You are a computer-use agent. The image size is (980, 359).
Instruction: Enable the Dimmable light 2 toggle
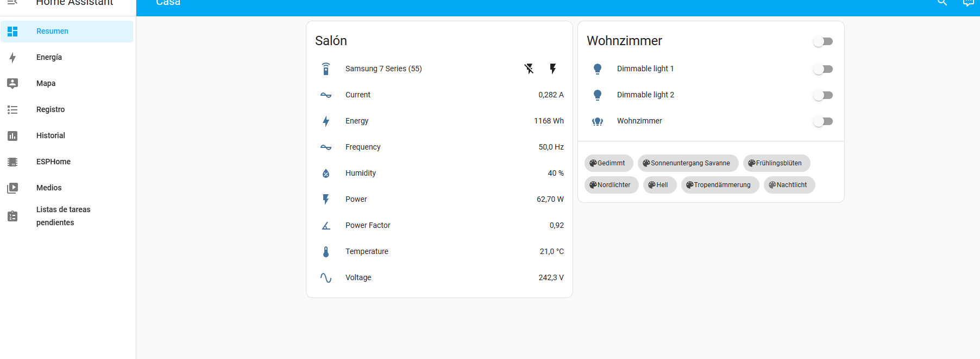[x=823, y=95]
